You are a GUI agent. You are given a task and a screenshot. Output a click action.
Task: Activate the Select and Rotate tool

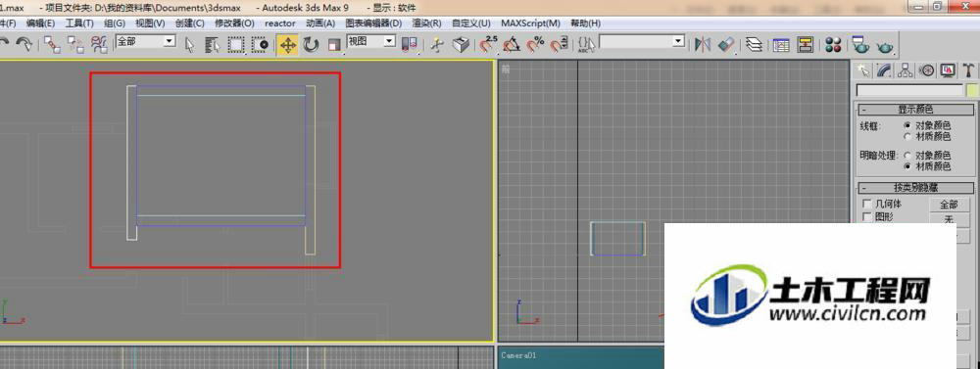point(311,44)
